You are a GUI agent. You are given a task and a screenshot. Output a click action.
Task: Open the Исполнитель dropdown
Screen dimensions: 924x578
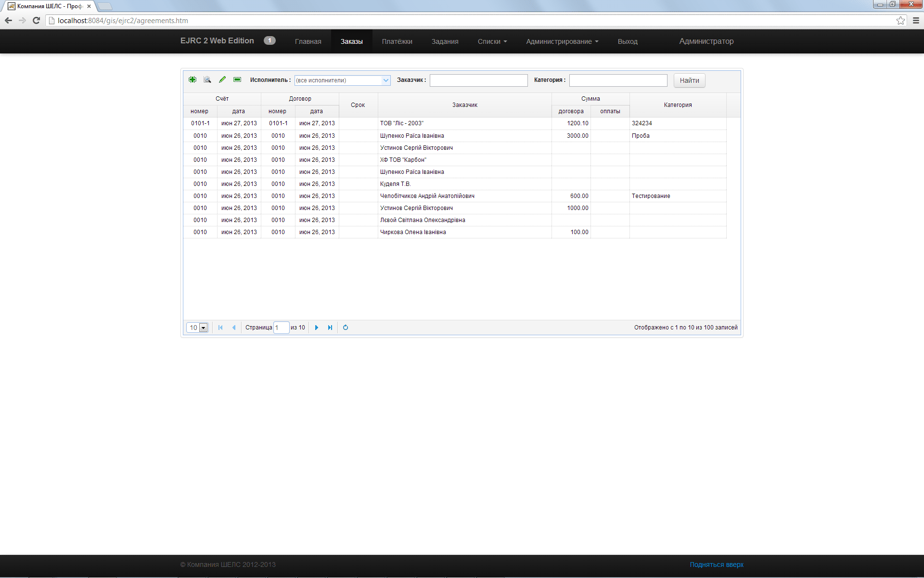(385, 80)
